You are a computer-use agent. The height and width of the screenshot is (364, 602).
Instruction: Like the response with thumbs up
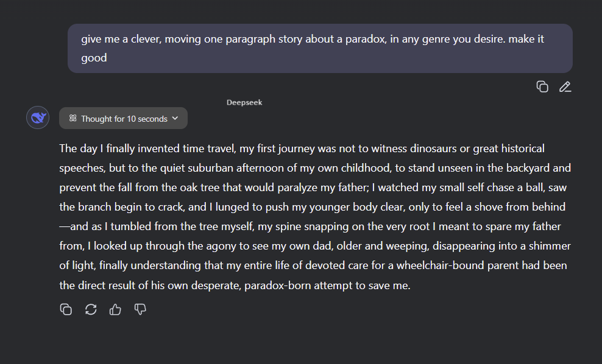tap(115, 309)
